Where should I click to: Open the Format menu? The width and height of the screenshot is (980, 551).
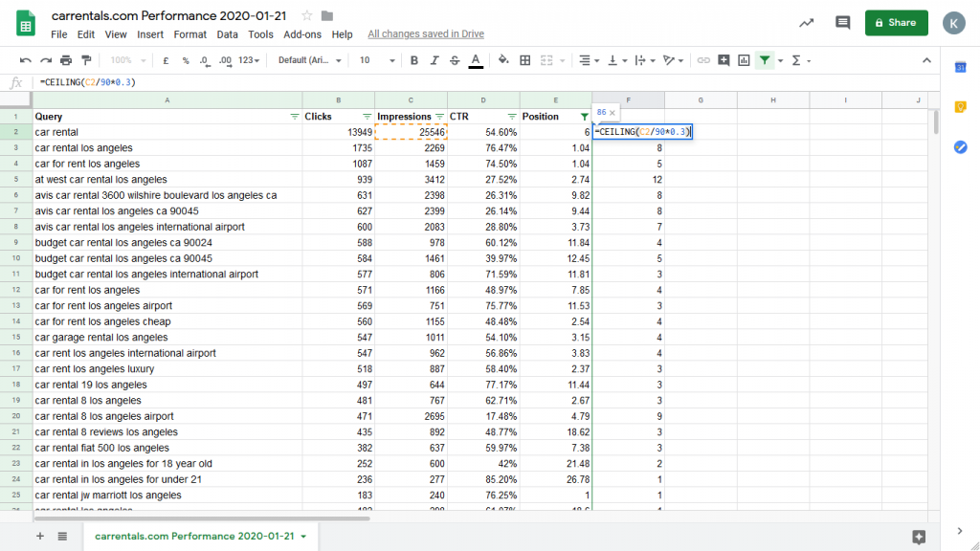[x=190, y=34]
